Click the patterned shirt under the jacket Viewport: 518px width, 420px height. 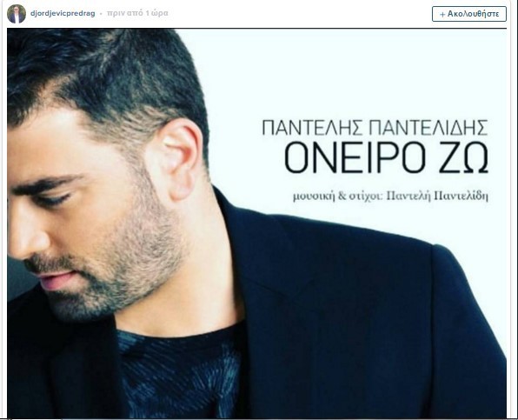tap(180, 370)
